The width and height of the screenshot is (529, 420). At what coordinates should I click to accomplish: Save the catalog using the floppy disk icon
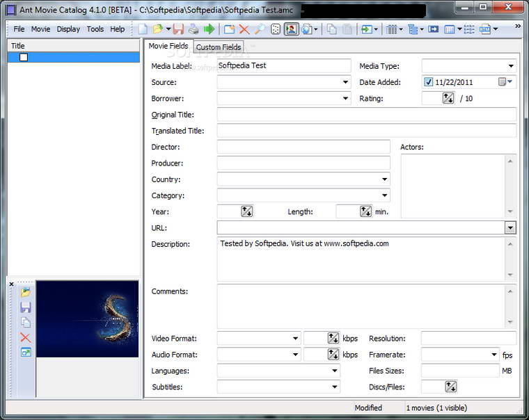[178, 29]
